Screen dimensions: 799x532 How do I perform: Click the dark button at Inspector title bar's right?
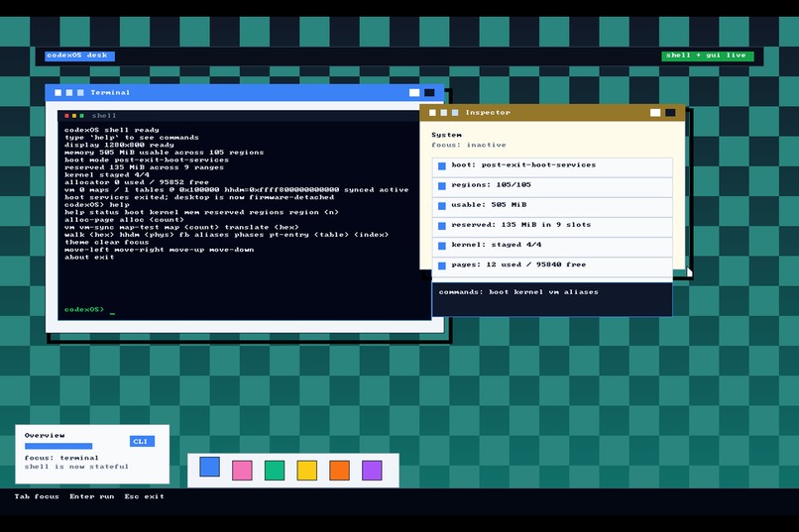(670, 113)
